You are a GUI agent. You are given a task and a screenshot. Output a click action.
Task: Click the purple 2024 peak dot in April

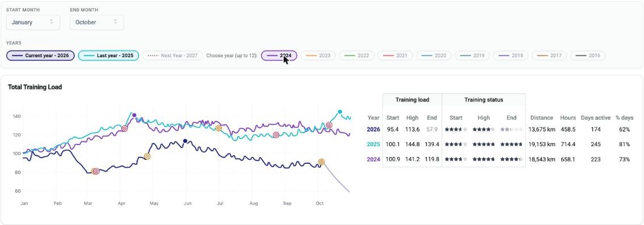point(134,116)
